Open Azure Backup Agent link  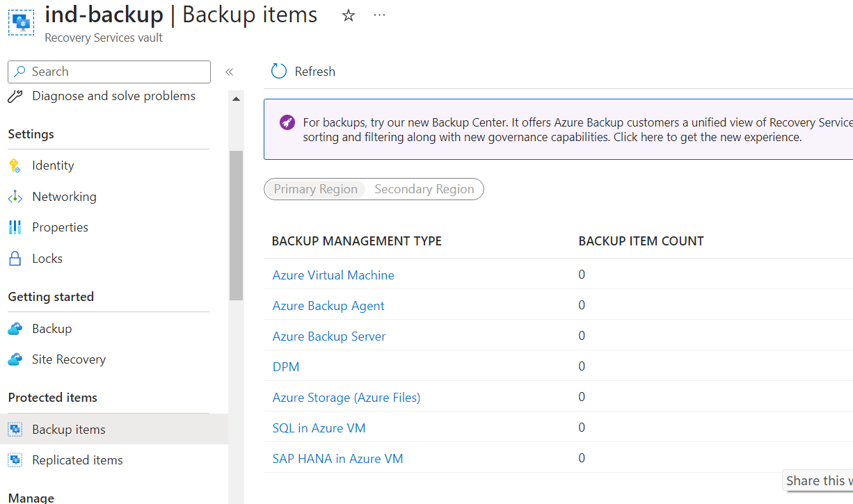pyautogui.click(x=328, y=306)
